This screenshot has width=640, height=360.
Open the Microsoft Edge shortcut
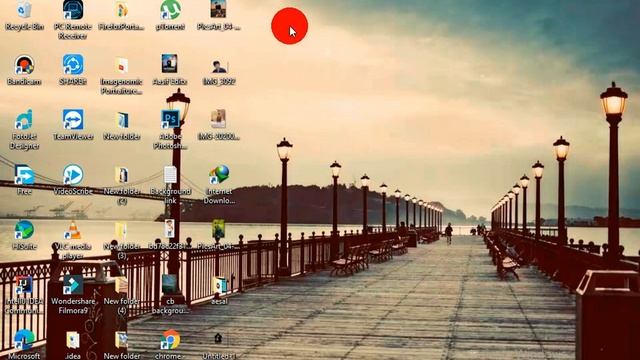(x=24, y=340)
